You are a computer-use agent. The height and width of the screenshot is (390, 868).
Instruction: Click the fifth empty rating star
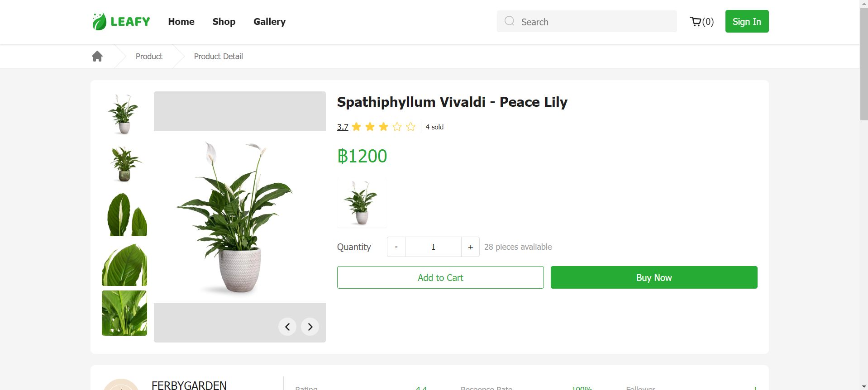pyautogui.click(x=410, y=127)
